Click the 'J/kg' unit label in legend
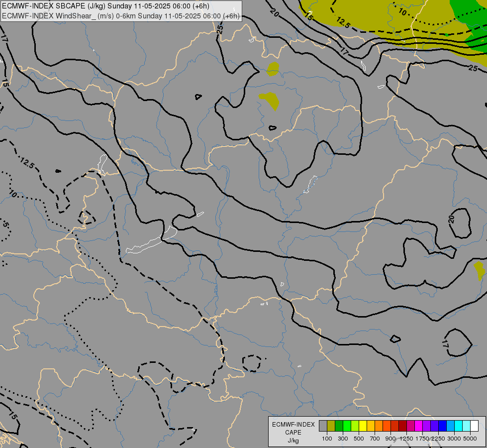The image size is (487, 448). coord(293,441)
